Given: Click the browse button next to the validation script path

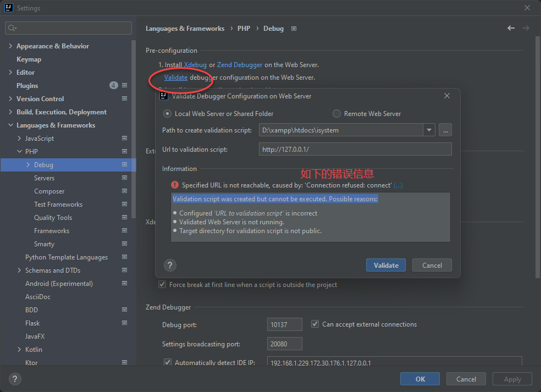Looking at the screenshot, I should pos(445,130).
